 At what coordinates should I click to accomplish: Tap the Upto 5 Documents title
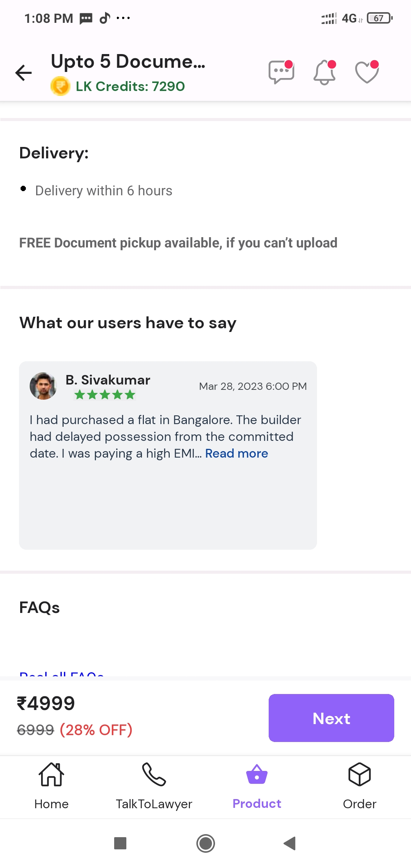click(128, 61)
